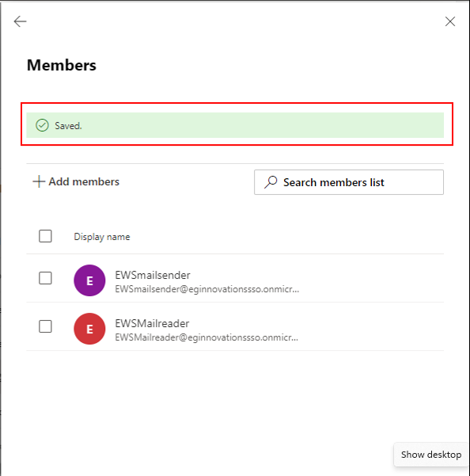
Task: Open the EWSMailreader member name
Action: [x=152, y=324]
